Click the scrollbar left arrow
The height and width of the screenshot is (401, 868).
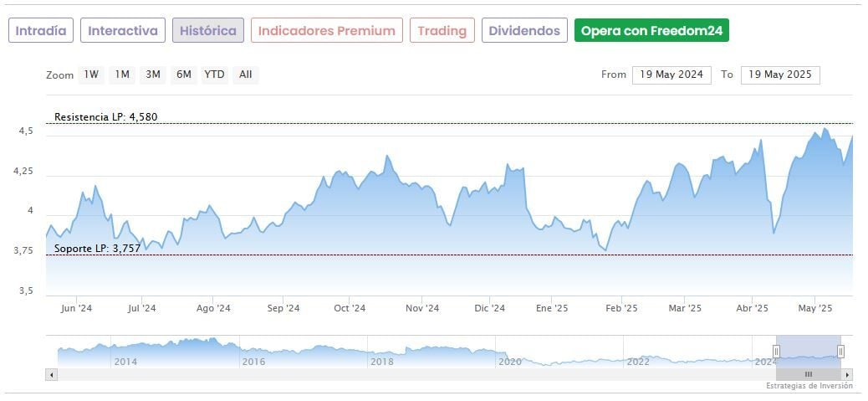point(52,374)
